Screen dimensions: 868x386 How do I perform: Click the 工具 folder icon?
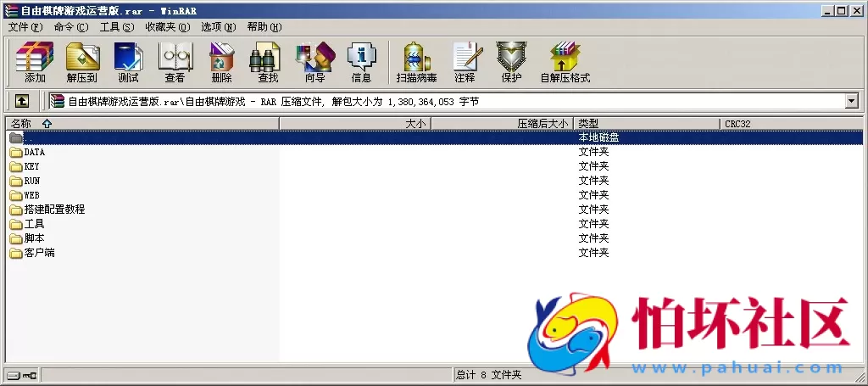point(16,224)
